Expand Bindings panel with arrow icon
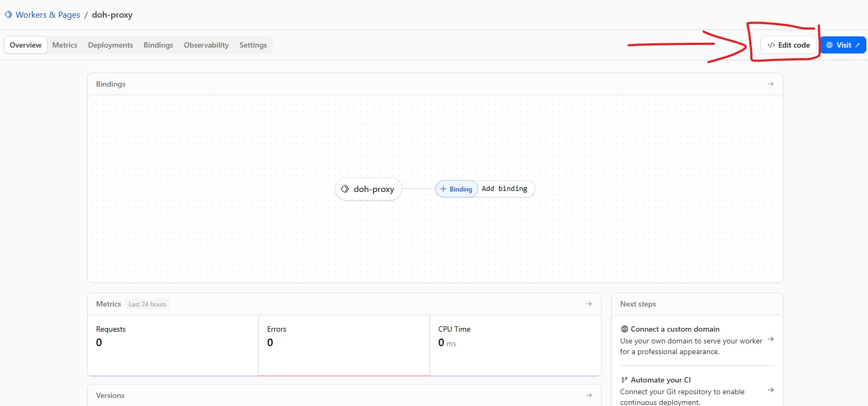868x406 pixels. (x=771, y=84)
